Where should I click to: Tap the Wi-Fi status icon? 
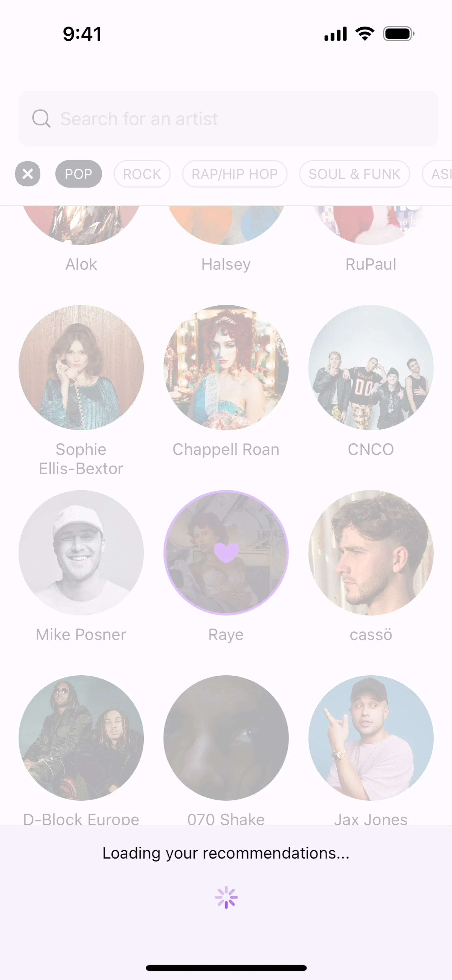click(x=365, y=34)
